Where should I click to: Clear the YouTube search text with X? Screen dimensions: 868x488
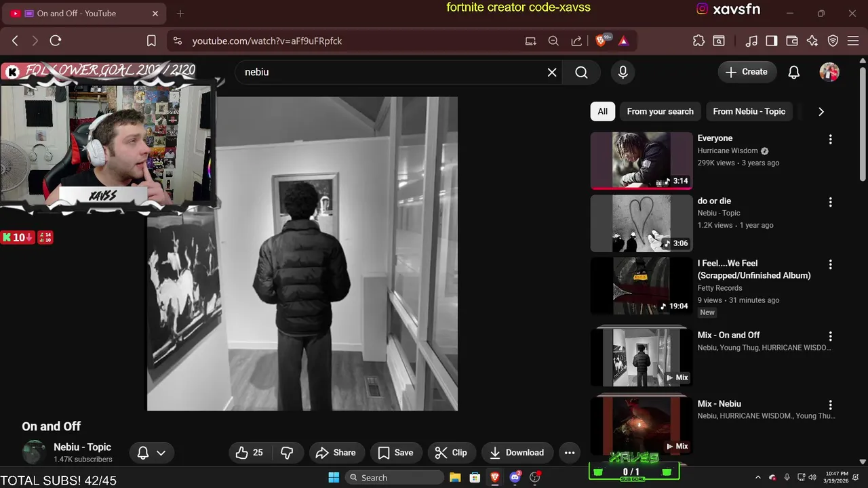[552, 72]
